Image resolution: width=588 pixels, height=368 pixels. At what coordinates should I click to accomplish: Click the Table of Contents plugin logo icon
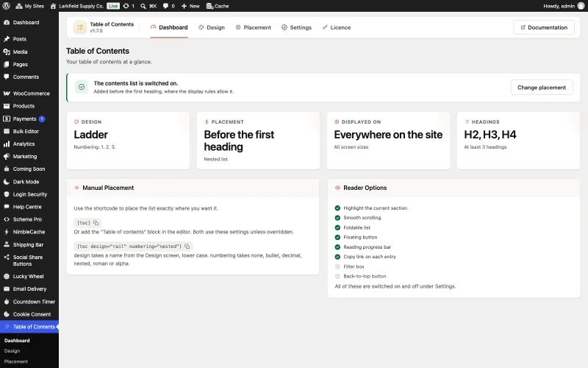(80, 27)
